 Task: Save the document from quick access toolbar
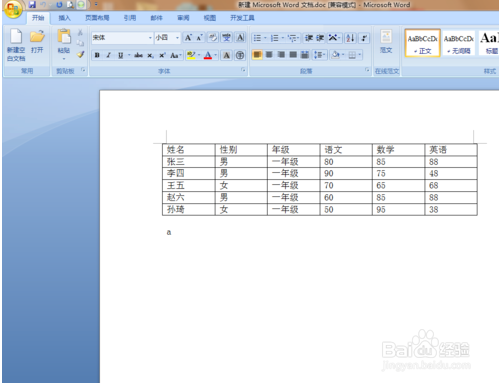click(32, 4)
